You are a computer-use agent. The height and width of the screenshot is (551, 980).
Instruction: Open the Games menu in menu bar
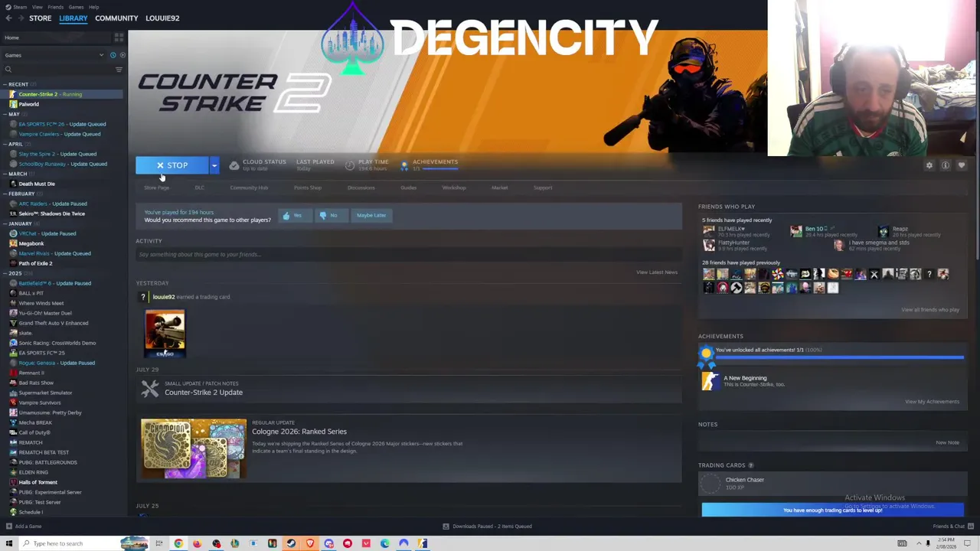point(76,7)
